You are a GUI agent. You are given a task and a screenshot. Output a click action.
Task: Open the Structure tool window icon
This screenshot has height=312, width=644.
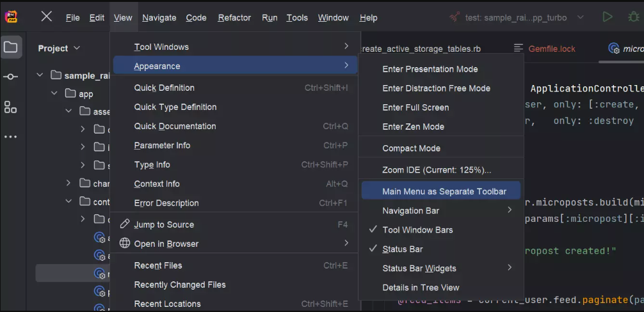point(11,107)
